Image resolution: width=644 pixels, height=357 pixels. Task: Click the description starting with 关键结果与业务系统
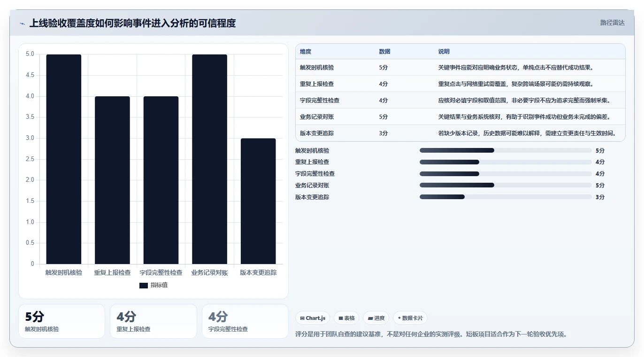click(x=525, y=117)
